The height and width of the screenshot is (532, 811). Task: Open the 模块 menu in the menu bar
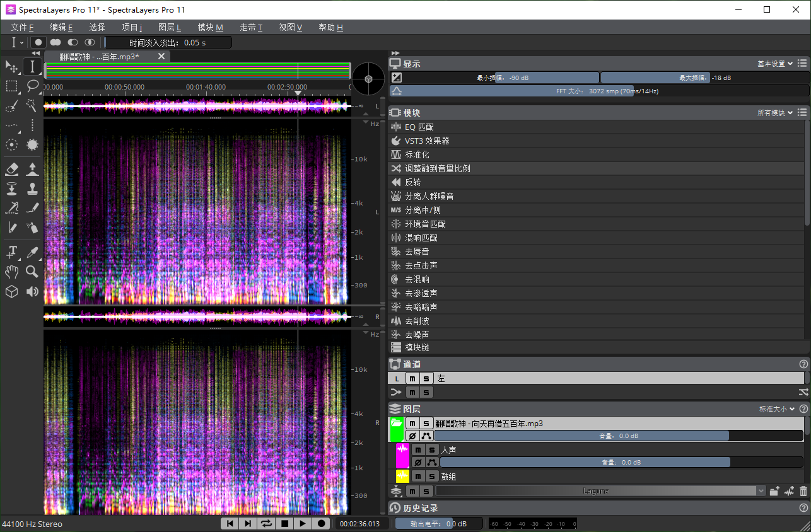pyautogui.click(x=210, y=27)
